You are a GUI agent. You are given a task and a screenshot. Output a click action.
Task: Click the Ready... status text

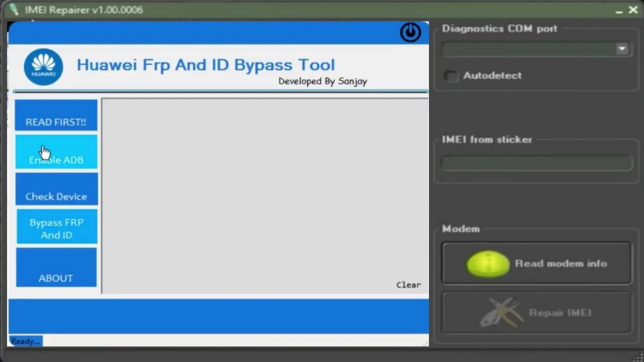(26, 341)
